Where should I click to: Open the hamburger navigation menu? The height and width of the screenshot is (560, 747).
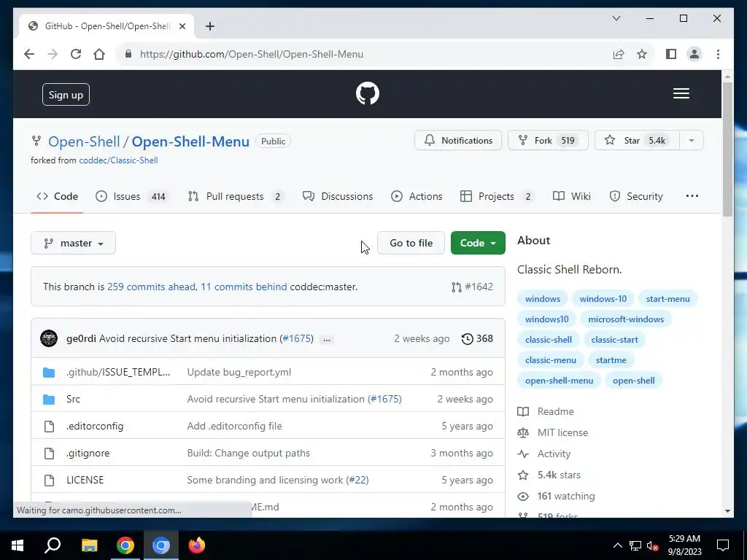pyautogui.click(x=681, y=93)
